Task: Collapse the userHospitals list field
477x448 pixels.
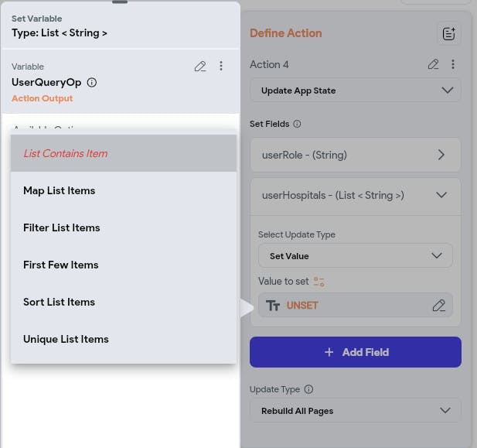Action: (x=441, y=196)
